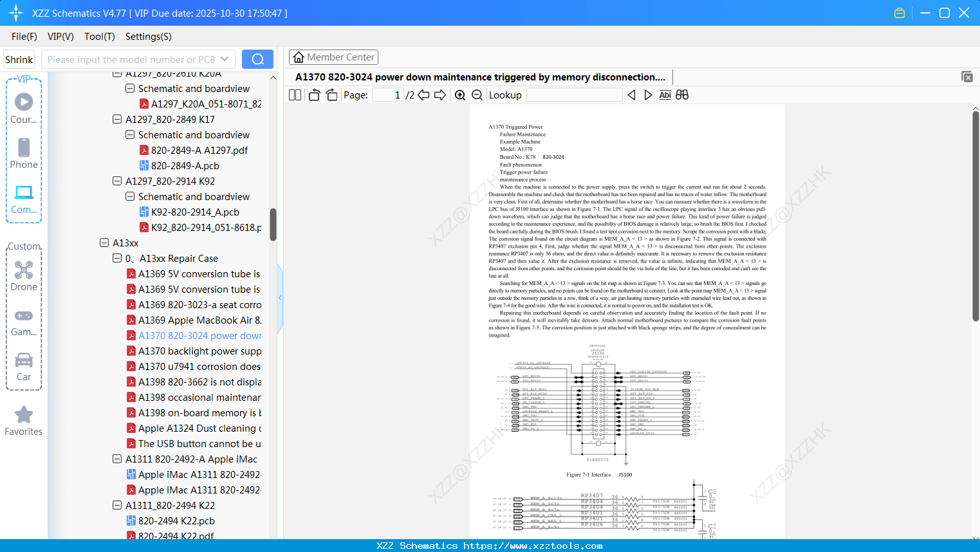Click the tree panel vertical scrollbar thumb
This screenshot has width=980, height=552.
coord(273,224)
